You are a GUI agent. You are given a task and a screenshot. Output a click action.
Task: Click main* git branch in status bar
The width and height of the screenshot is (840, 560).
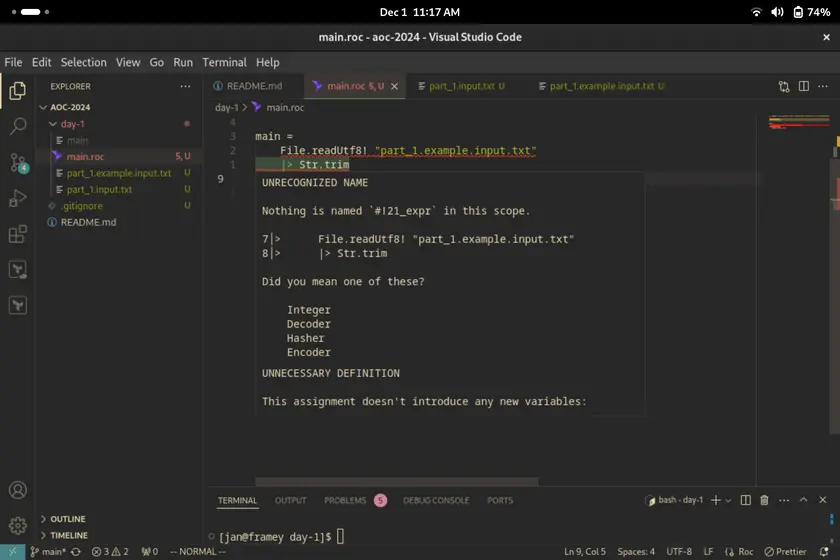[48, 551]
